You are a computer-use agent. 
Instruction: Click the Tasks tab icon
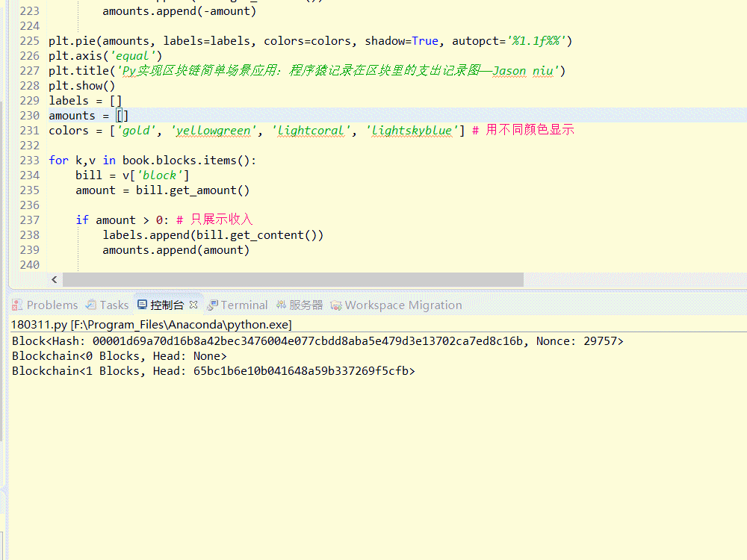(x=90, y=305)
